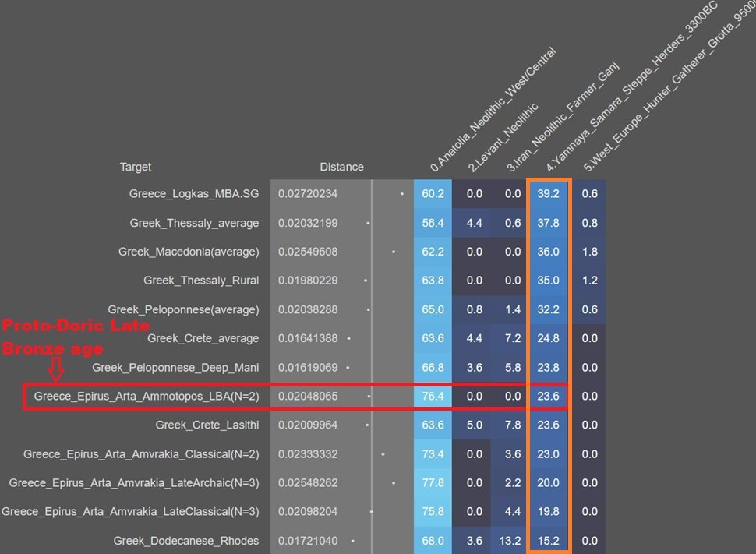Click the 77.8 cell in Amvrakia_LateArchaic row
The width and height of the screenshot is (756, 554).
click(x=433, y=483)
